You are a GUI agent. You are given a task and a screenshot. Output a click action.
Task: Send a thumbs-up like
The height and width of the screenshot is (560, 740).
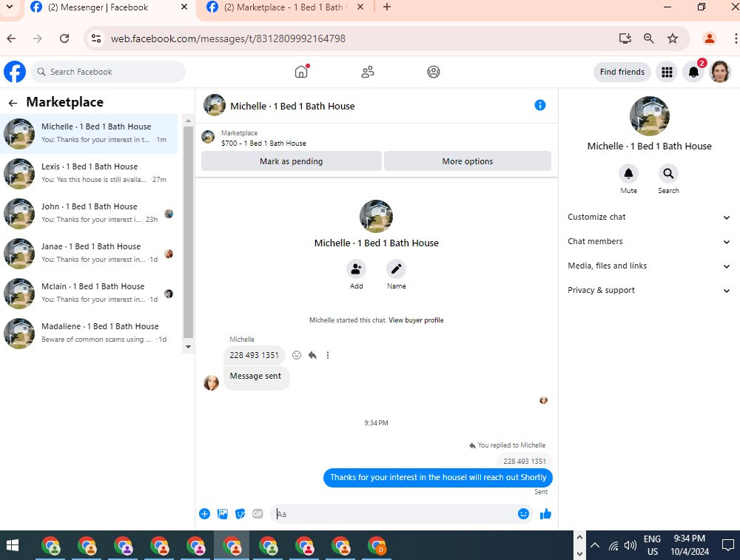545,514
